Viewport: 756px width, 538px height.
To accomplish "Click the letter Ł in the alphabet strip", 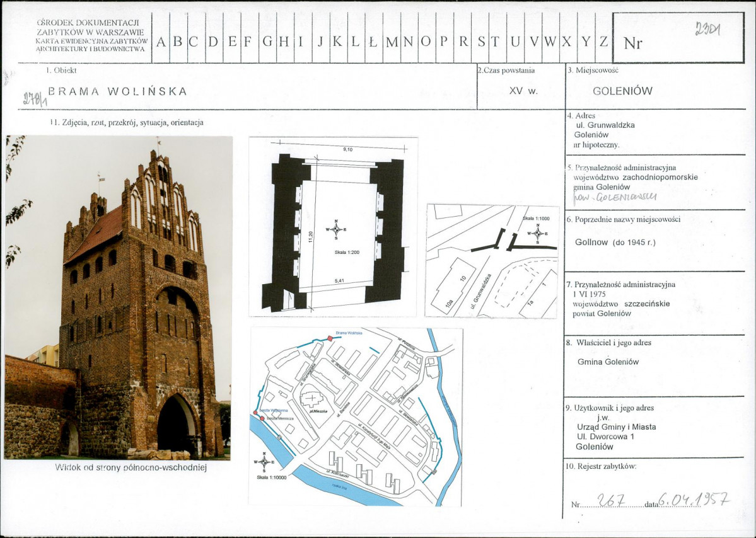I will coord(372,42).
